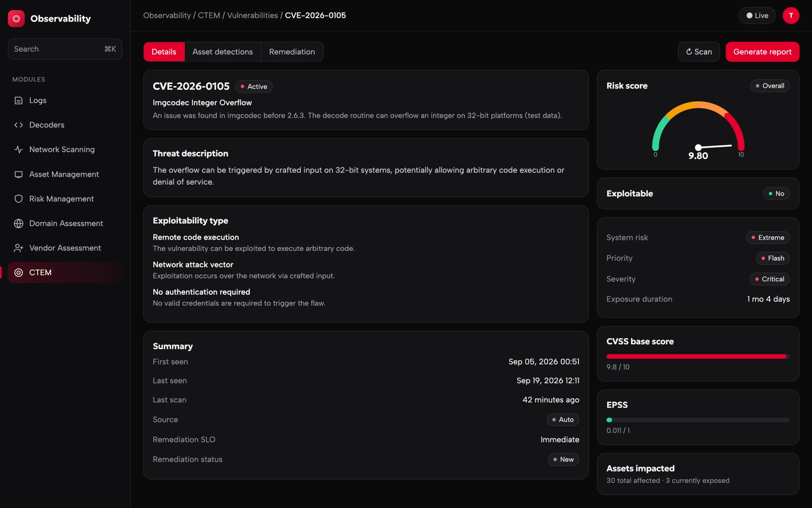Click '1 mo 4 days' exposure duration
Viewport: 812px width, 508px height.
[x=768, y=299]
